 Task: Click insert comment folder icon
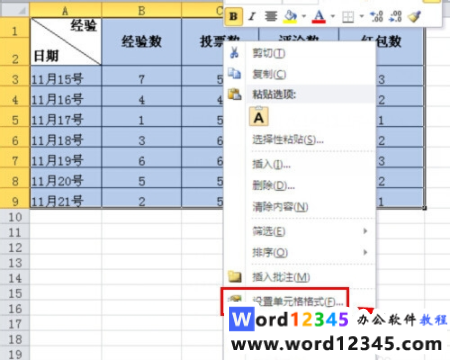coord(235,276)
